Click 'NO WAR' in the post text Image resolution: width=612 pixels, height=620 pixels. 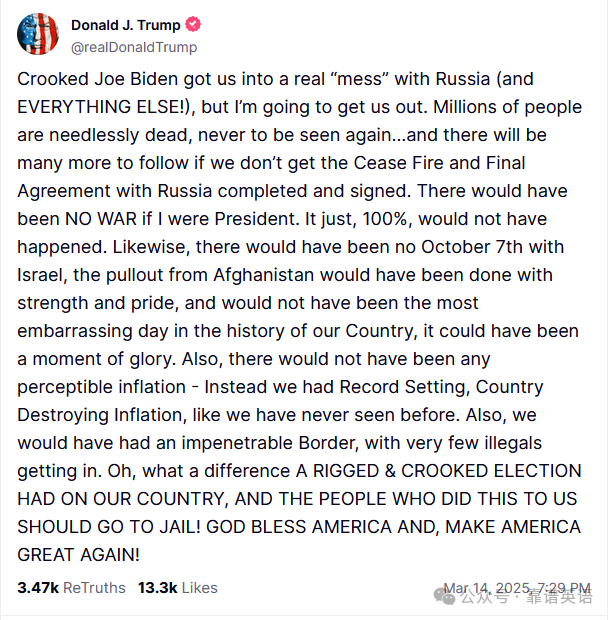[x=101, y=219]
